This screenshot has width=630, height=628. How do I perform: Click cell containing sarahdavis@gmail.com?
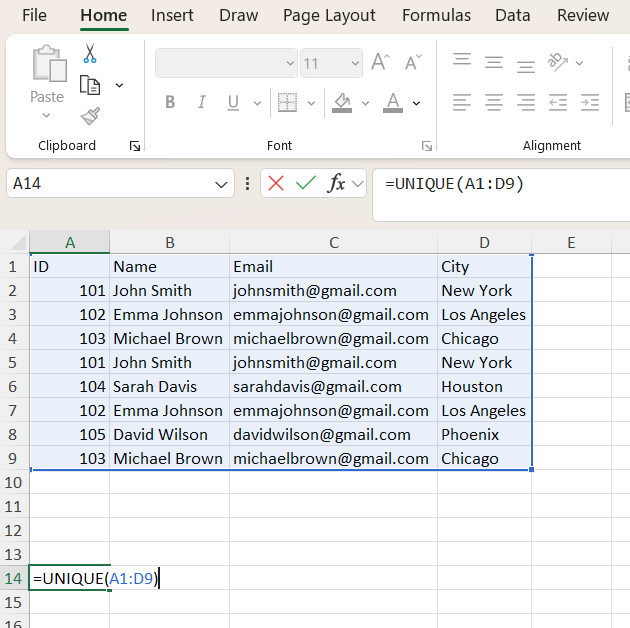point(333,387)
